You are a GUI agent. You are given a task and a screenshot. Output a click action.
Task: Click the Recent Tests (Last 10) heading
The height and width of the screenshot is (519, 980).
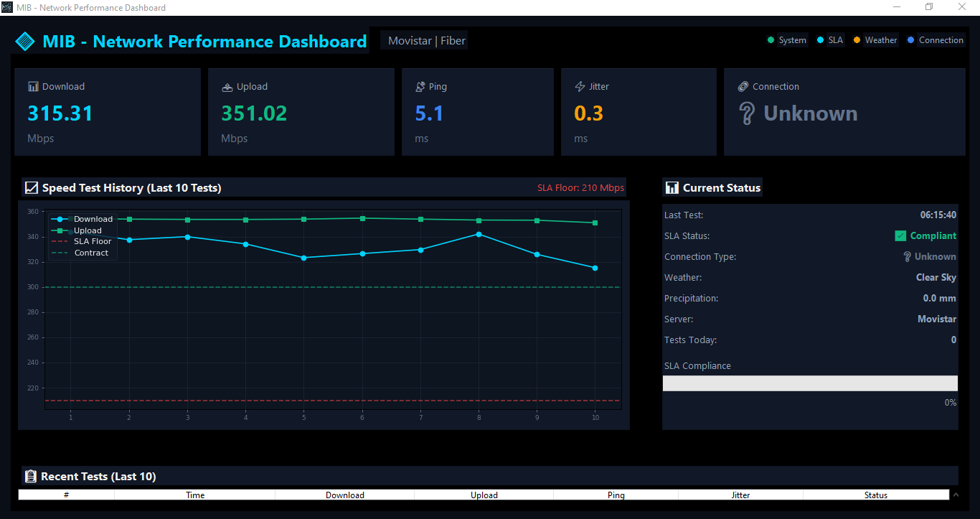98,477
